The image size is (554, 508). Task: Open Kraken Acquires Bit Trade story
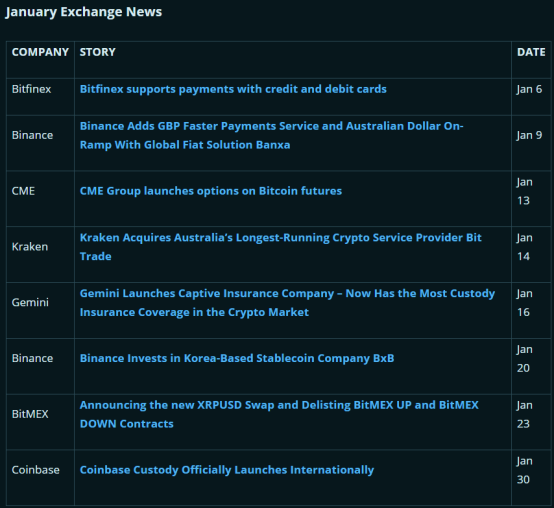(281, 247)
